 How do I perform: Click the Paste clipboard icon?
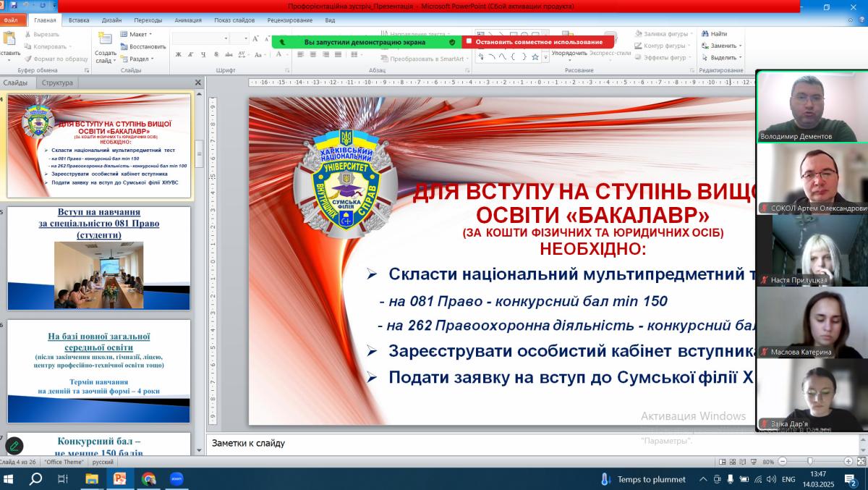click(x=9, y=38)
